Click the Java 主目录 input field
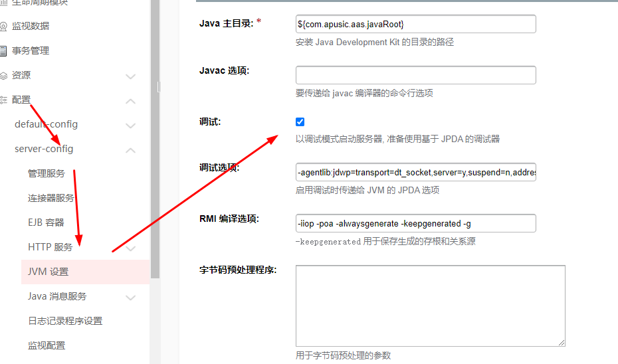This screenshot has height=364, width=618. (x=416, y=24)
